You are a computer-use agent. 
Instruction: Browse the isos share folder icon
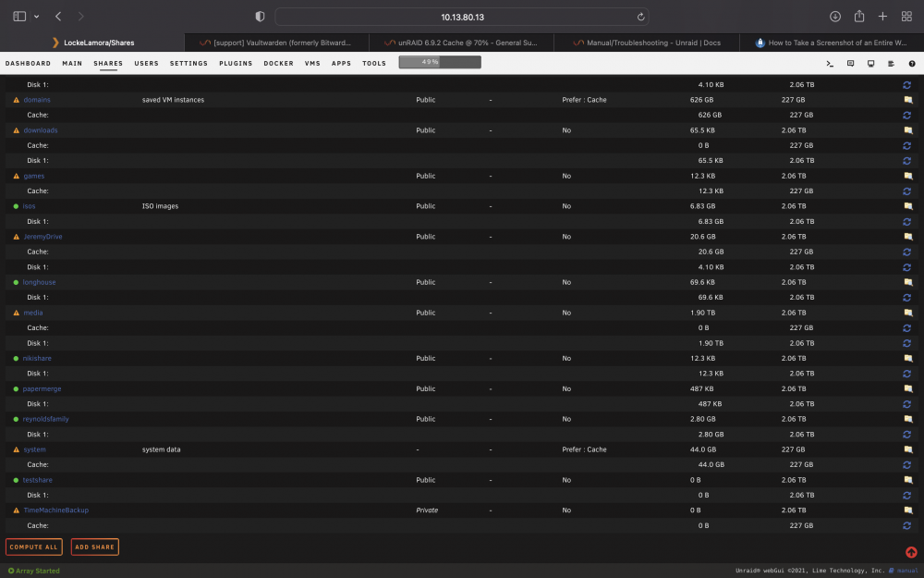(x=908, y=206)
